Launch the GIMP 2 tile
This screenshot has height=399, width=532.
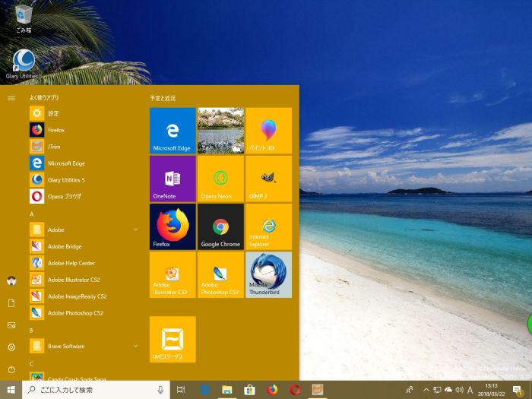268,178
